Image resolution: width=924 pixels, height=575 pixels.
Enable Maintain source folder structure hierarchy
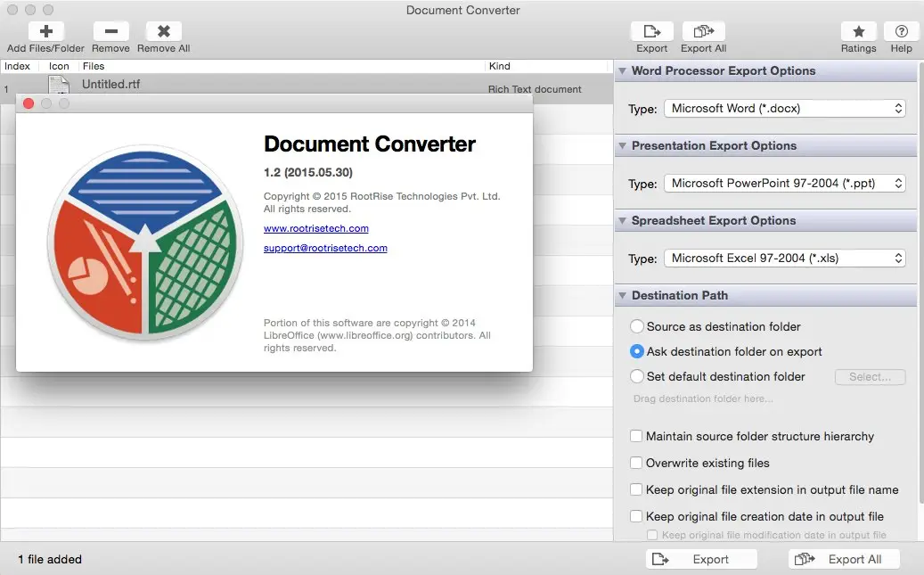click(x=636, y=436)
